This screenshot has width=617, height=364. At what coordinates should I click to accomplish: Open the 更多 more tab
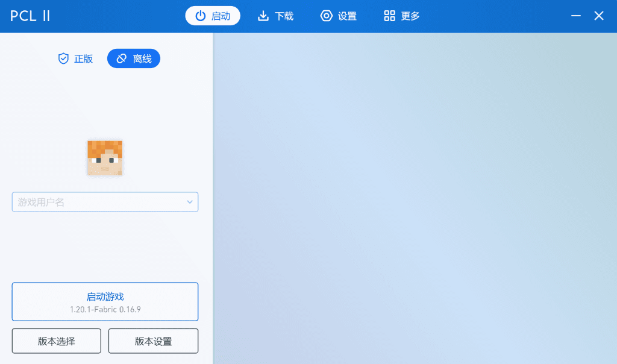pos(402,16)
